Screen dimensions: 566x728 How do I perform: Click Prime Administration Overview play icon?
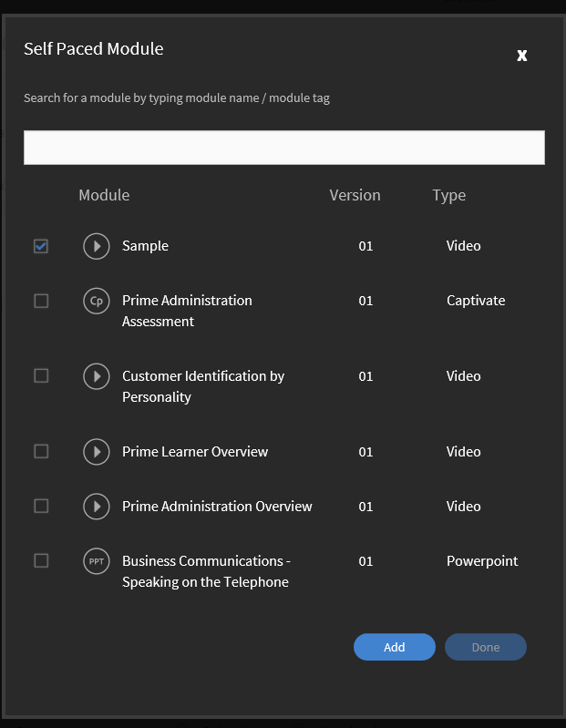[97, 506]
